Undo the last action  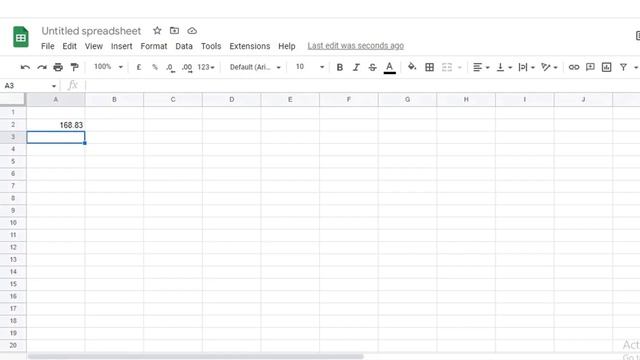coord(25,67)
